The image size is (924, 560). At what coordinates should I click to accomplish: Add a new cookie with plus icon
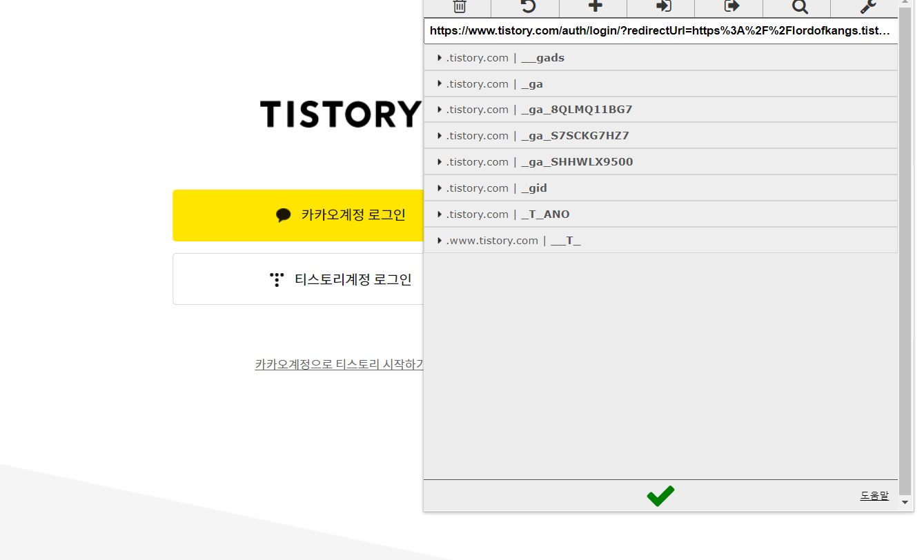pyautogui.click(x=596, y=6)
